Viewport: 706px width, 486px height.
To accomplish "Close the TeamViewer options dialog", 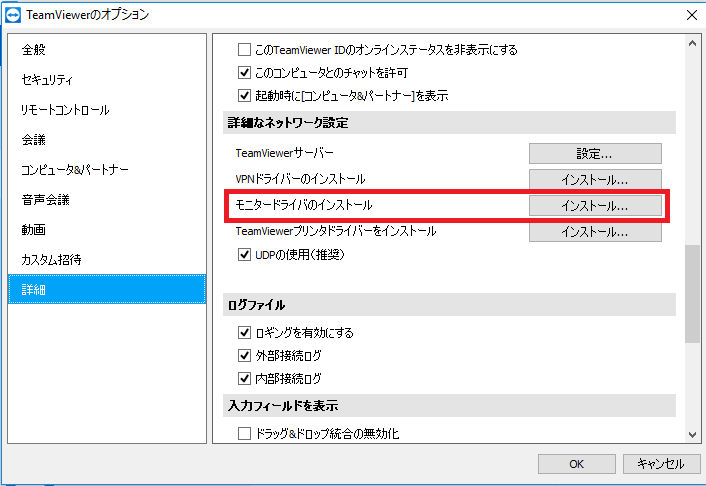I will point(692,15).
